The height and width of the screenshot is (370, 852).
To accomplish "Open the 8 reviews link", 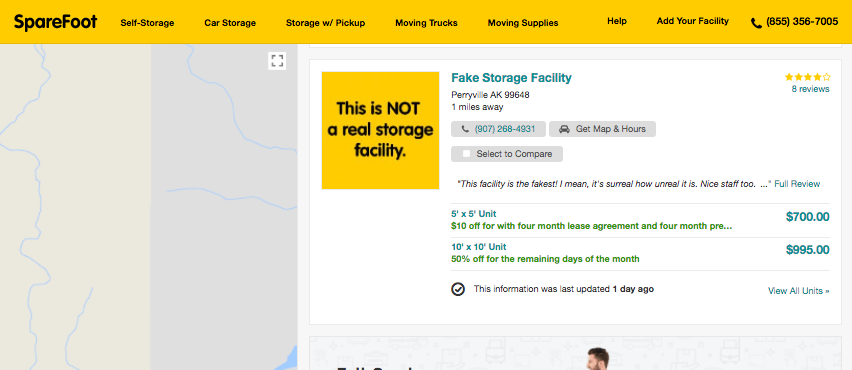I will coord(811,89).
